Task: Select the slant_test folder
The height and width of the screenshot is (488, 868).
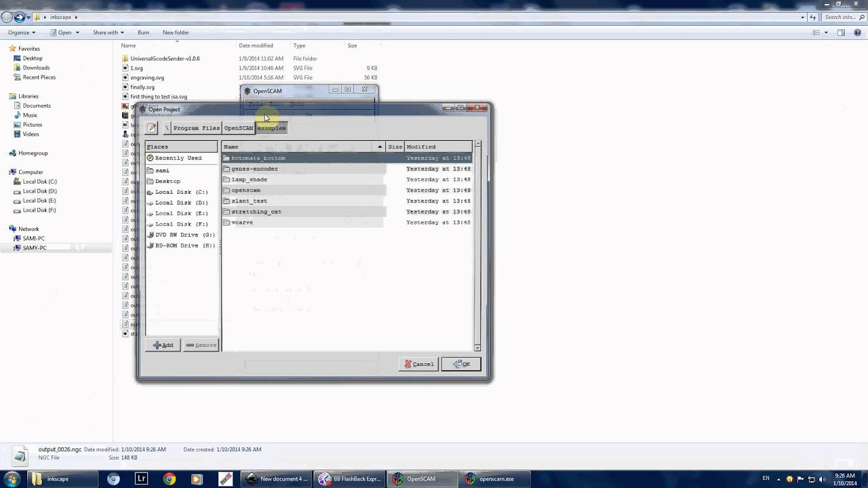Action: [x=347, y=201]
